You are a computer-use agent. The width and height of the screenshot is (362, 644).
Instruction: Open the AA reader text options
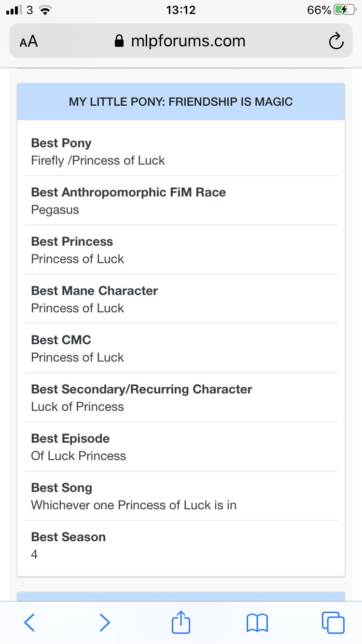click(29, 42)
